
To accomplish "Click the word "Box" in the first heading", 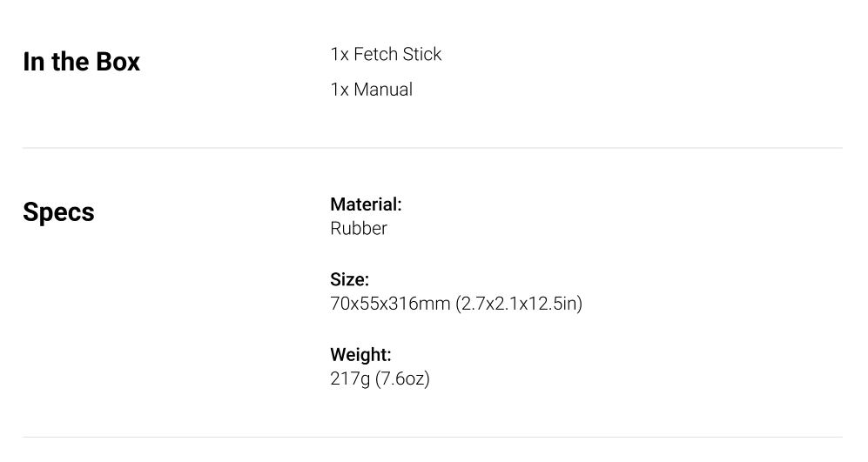I will click(118, 62).
